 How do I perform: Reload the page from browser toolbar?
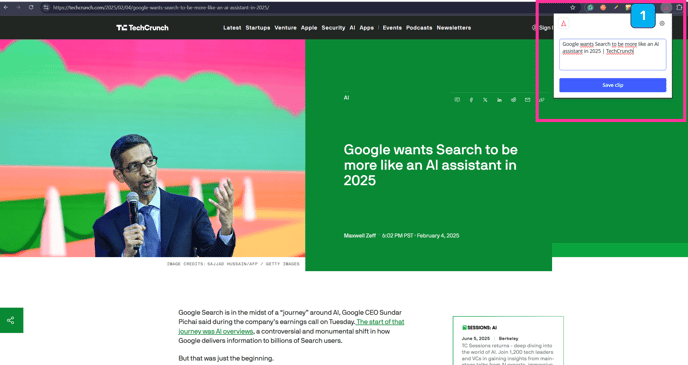click(31, 7)
